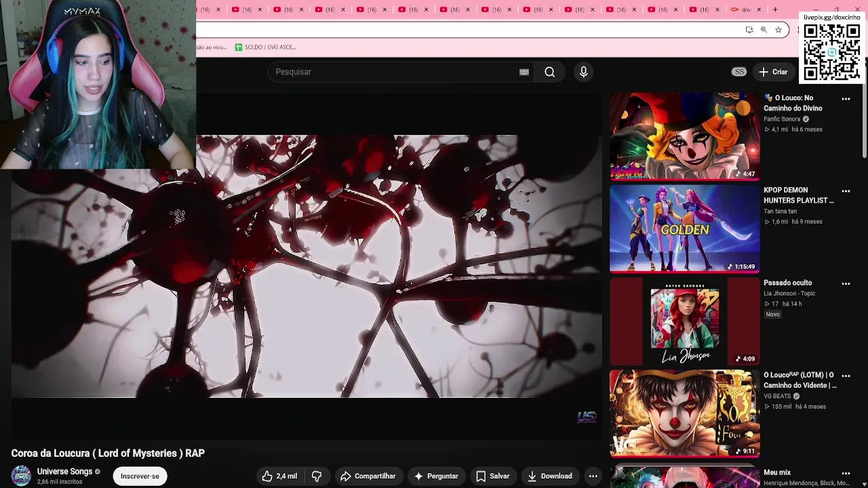This screenshot has width=868, height=488.
Task: Download the video
Action: tap(550, 476)
